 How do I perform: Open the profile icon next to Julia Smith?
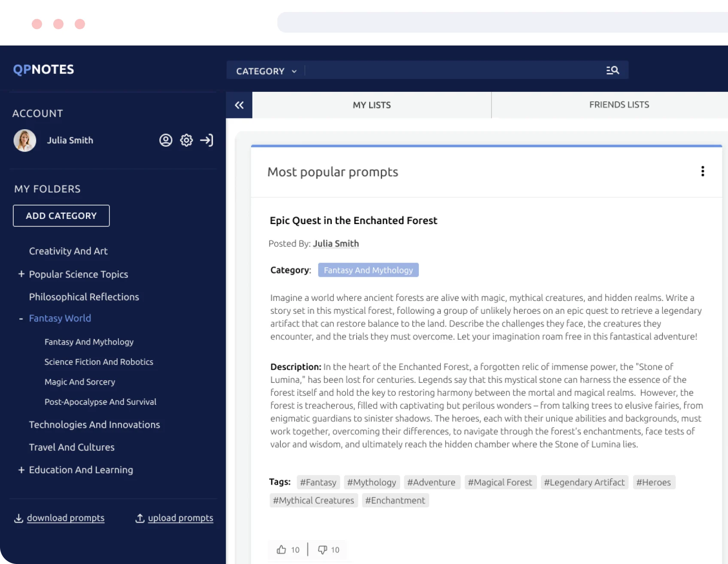pyautogui.click(x=166, y=140)
